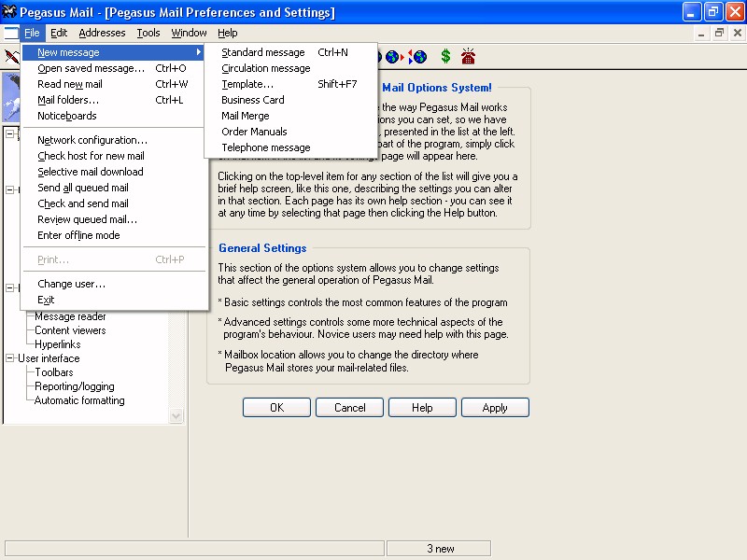Open Review queued mail...
747x560 pixels.
point(114,219)
